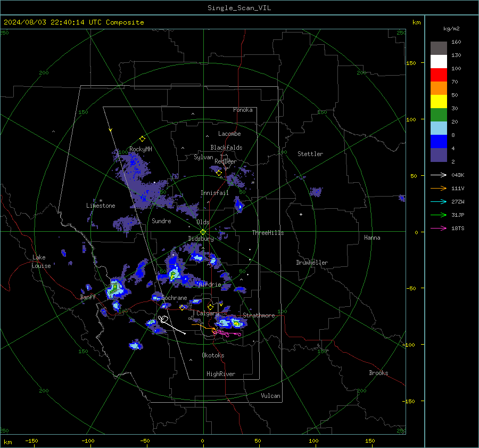
Task: Click the kg/m2 unit label
Action: (451, 29)
